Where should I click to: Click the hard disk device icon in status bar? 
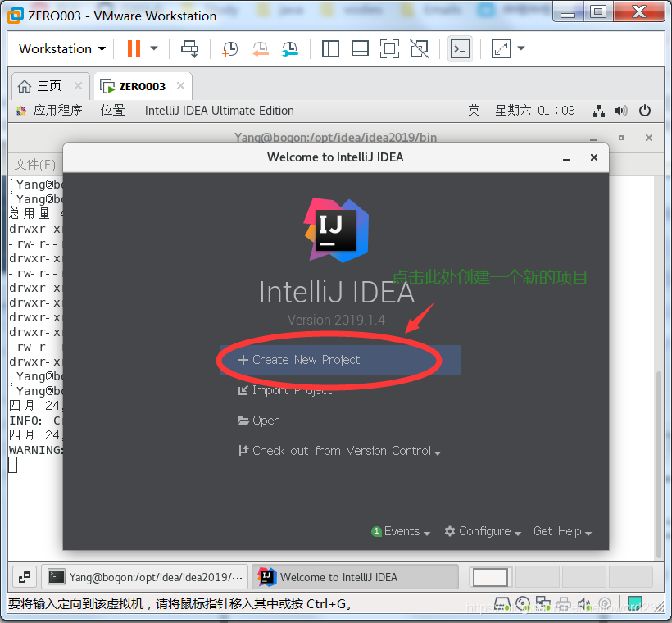[502, 604]
